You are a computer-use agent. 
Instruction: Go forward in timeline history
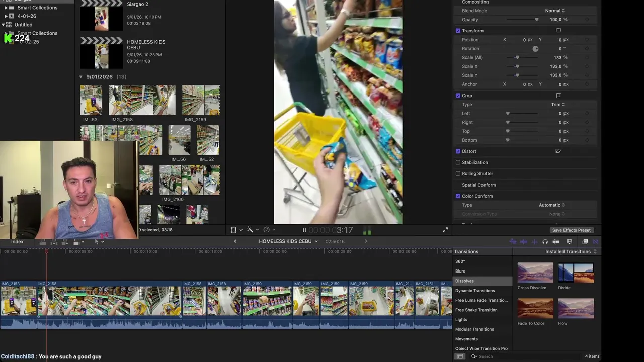366,241
